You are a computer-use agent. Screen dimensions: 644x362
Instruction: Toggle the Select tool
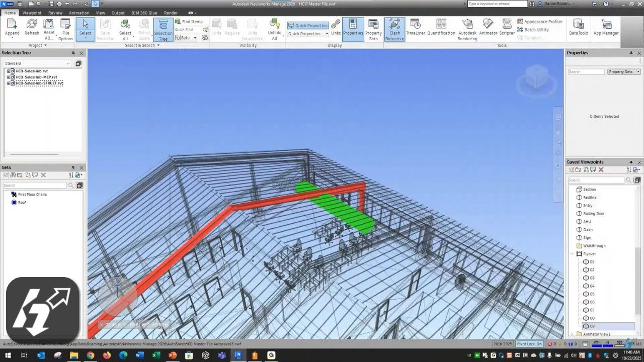click(86, 29)
